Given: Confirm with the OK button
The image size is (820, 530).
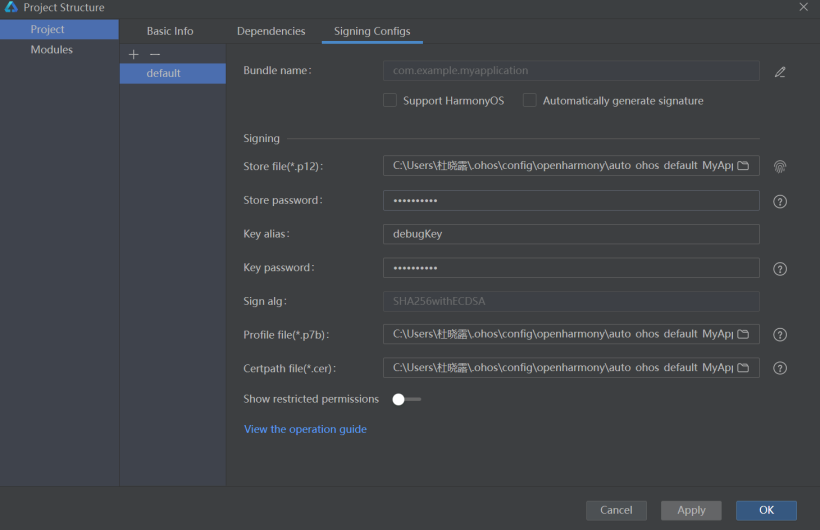Looking at the screenshot, I should [766, 510].
